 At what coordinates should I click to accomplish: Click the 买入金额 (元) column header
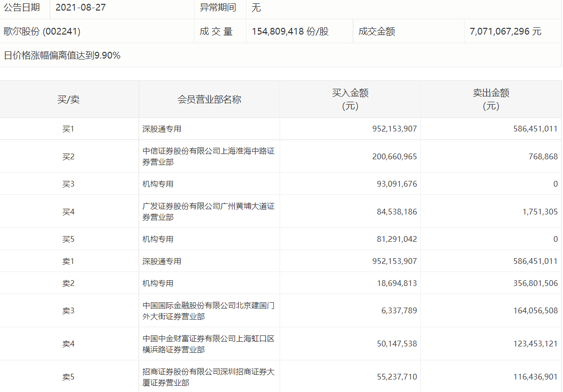tap(350, 99)
